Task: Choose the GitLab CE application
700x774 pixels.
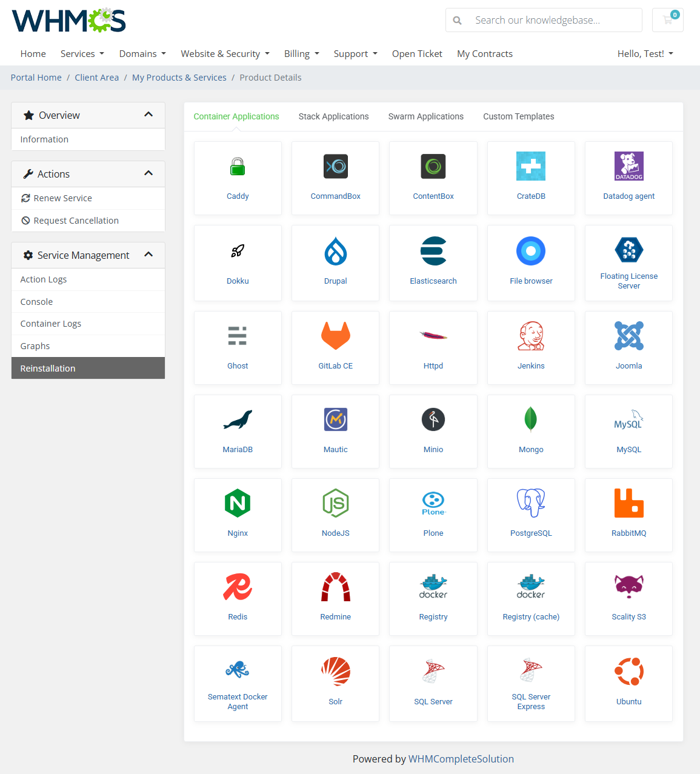Action: (335, 348)
